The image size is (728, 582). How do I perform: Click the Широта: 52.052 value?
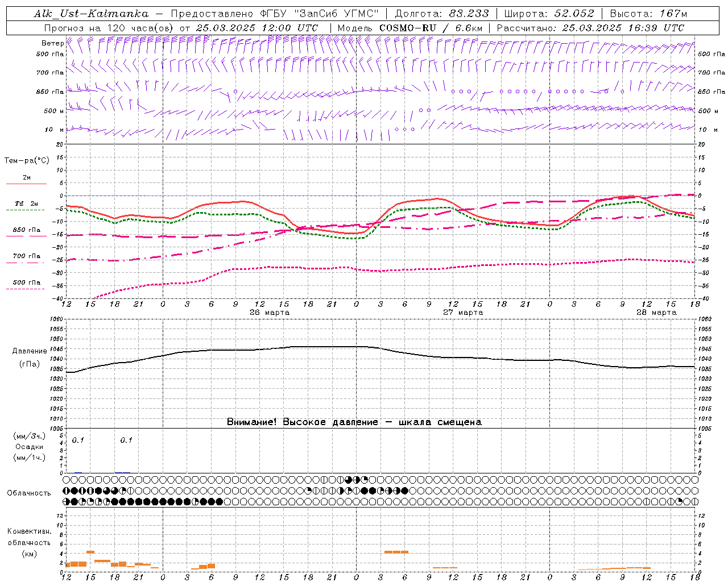click(549, 14)
